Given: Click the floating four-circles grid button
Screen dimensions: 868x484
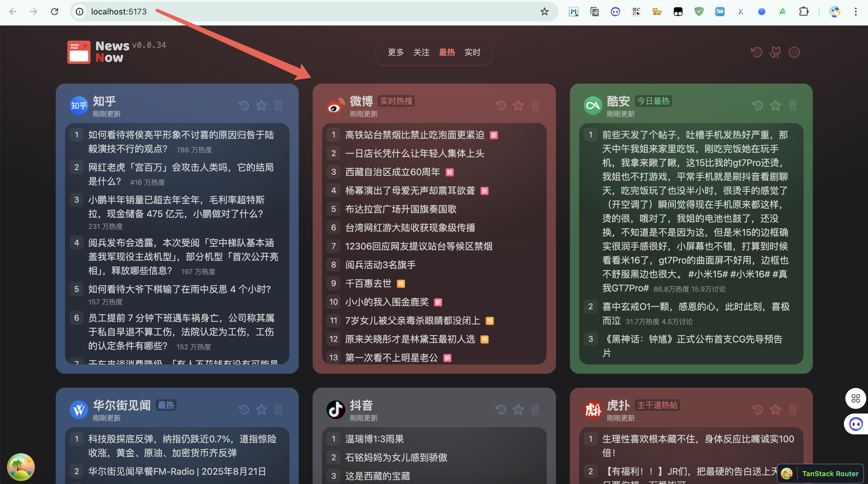Looking at the screenshot, I should (856, 399).
